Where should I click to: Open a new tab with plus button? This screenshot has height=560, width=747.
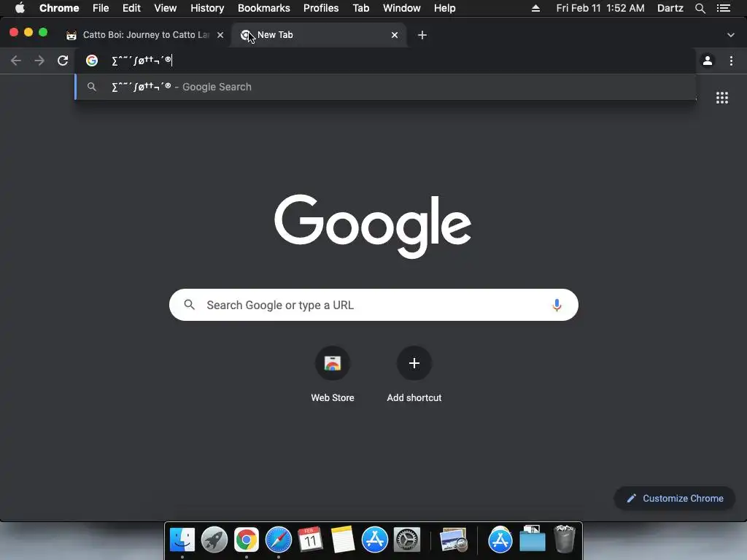[x=422, y=35]
